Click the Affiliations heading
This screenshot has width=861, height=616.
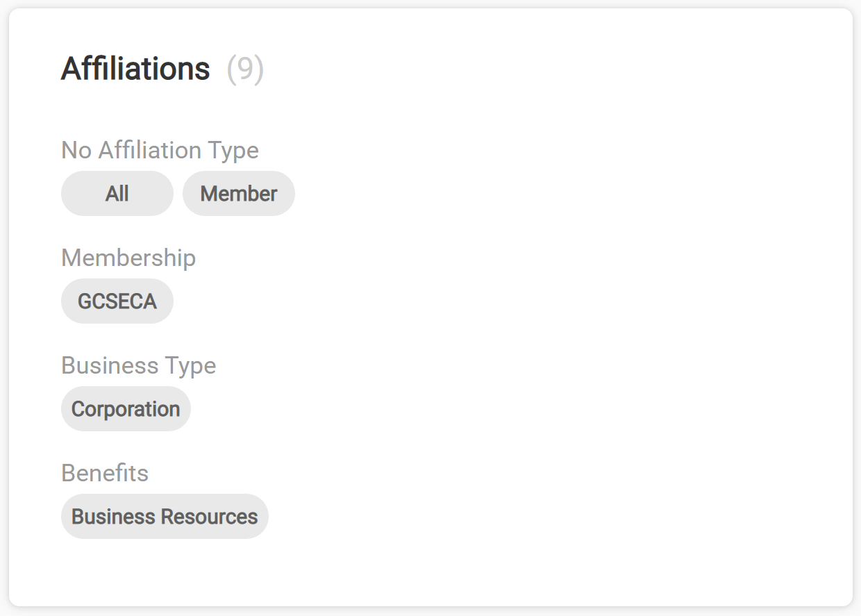136,69
